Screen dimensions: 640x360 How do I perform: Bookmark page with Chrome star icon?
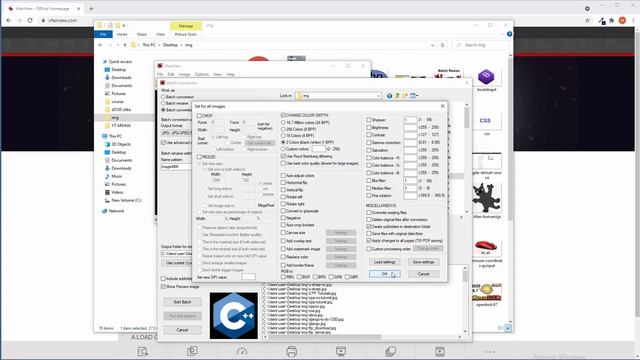click(588, 20)
